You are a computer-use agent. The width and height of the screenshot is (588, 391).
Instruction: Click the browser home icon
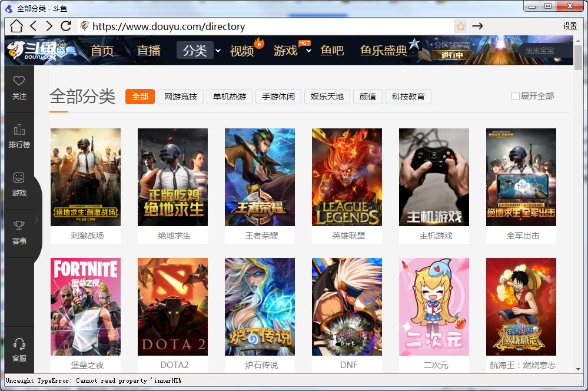(x=16, y=26)
